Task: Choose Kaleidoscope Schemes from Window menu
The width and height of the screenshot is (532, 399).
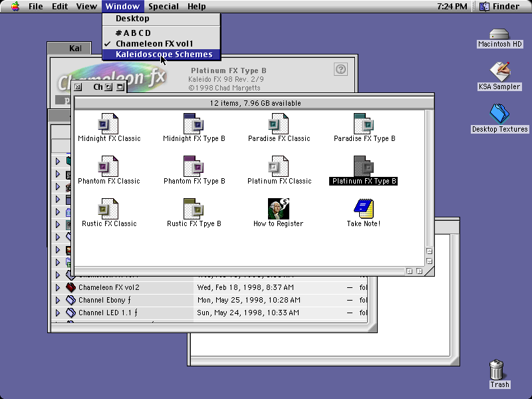Action: click(162, 55)
